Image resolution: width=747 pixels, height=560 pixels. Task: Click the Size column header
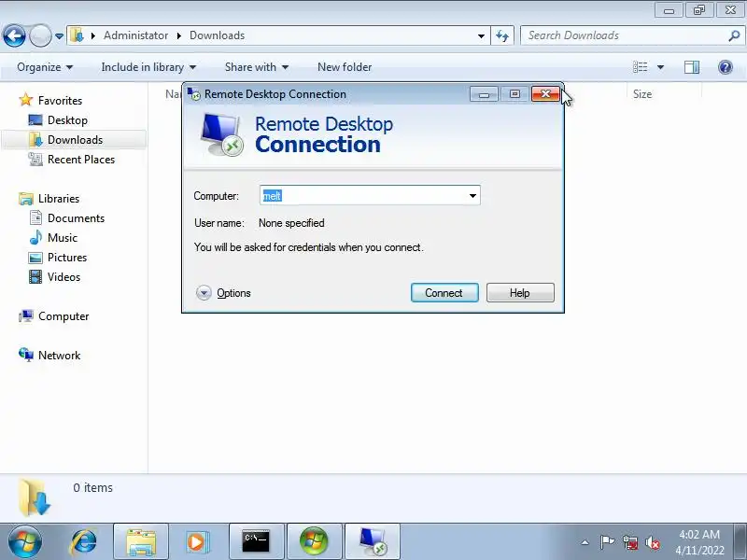(642, 94)
